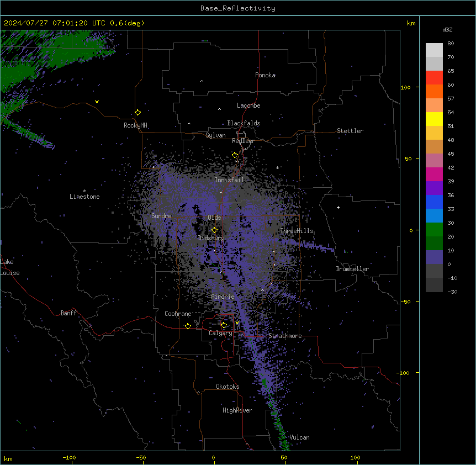Screen dimensions: 476x465
Task: Select the Innisfail label
Action: coord(229,180)
